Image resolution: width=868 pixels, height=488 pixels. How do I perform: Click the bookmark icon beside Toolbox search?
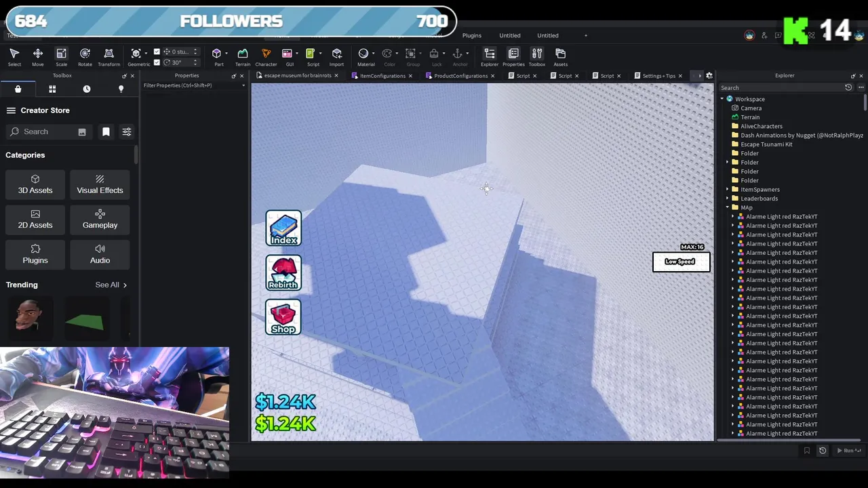tap(106, 131)
